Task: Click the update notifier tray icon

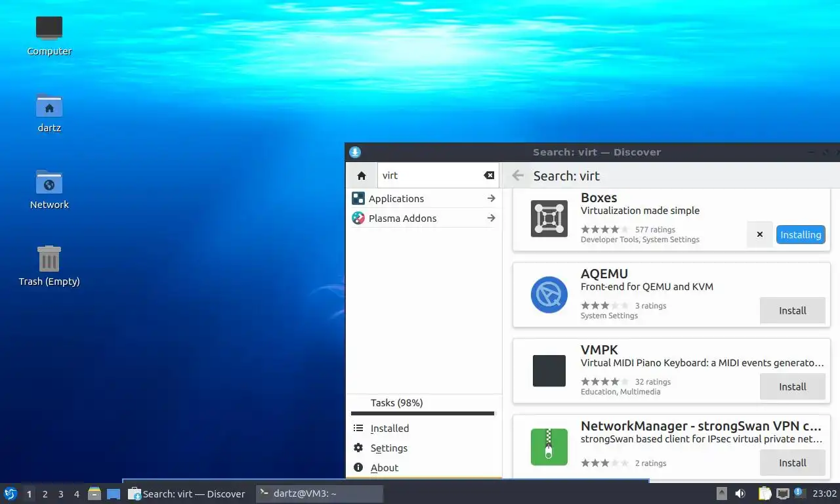Action: click(x=799, y=492)
